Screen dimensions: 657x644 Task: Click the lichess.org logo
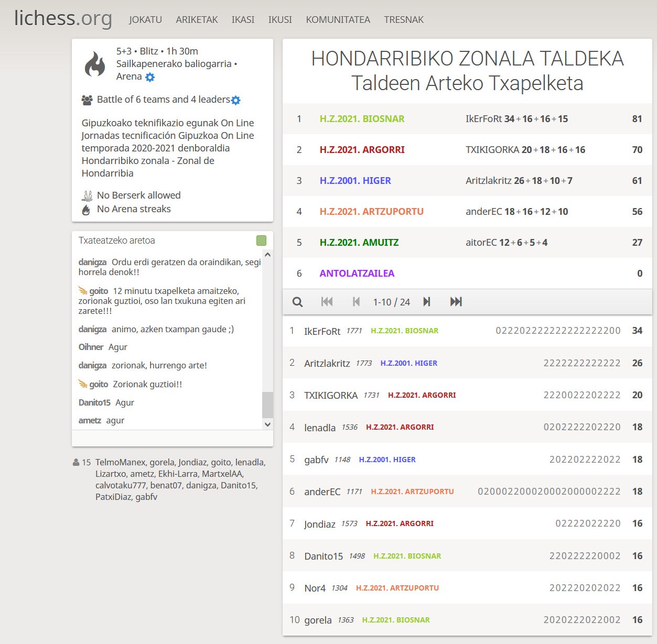click(63, 18)
